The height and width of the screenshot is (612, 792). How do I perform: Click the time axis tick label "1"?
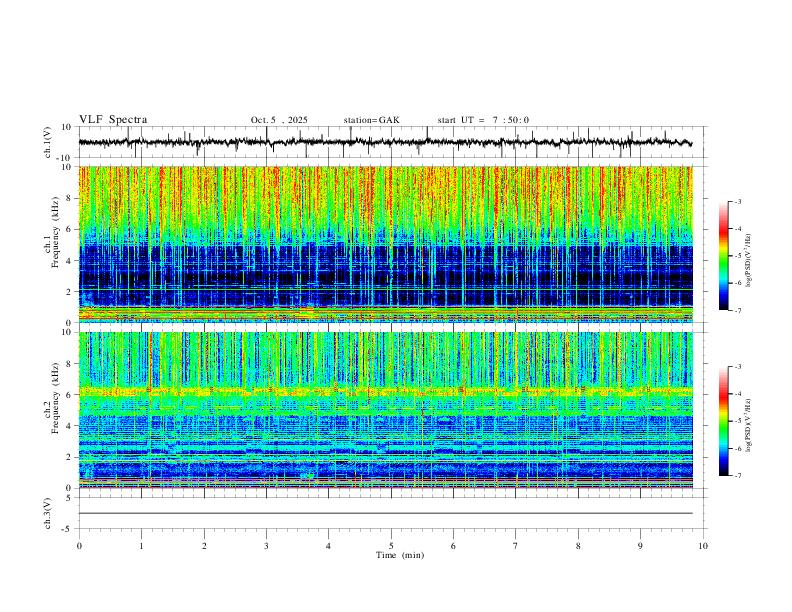coord(141,546)
